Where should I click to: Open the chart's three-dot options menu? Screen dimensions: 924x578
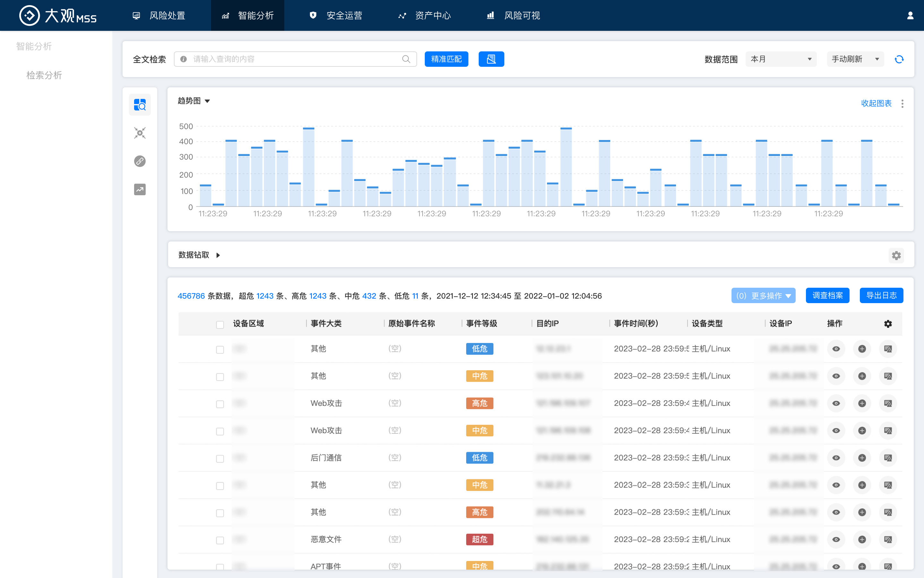click(x=902, y=104)
